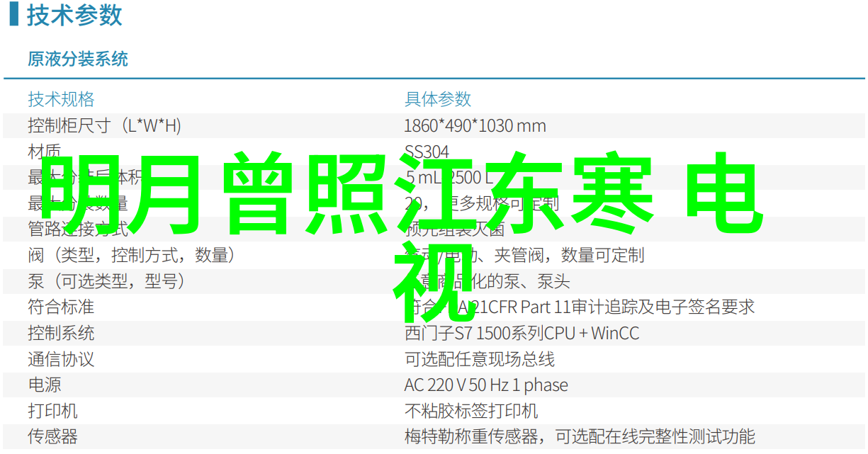Click the AC 220 V 50 Hz 1 phase value
Screen dimensions: 868x454
[486, 385]
